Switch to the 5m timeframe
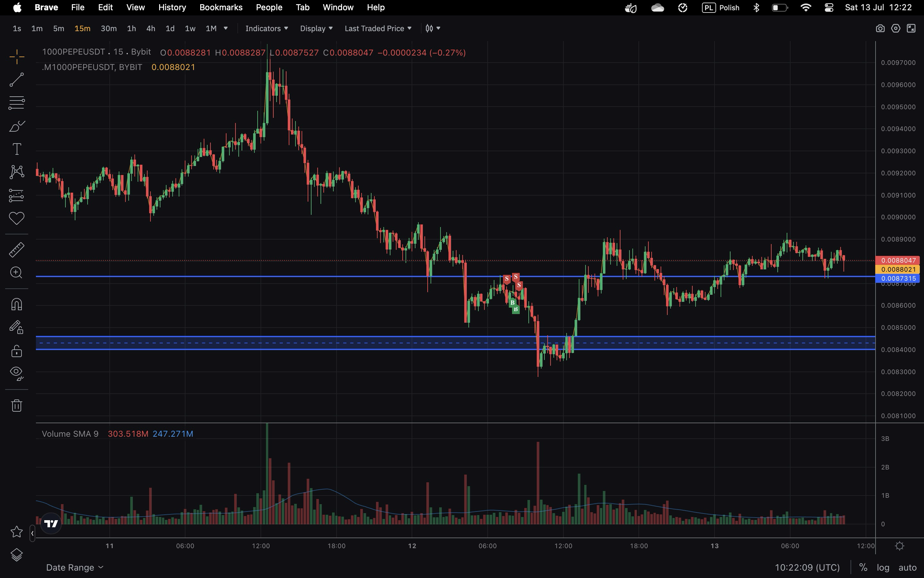The height and width of the screenshot is (578, 924). (x=58, y=28)
